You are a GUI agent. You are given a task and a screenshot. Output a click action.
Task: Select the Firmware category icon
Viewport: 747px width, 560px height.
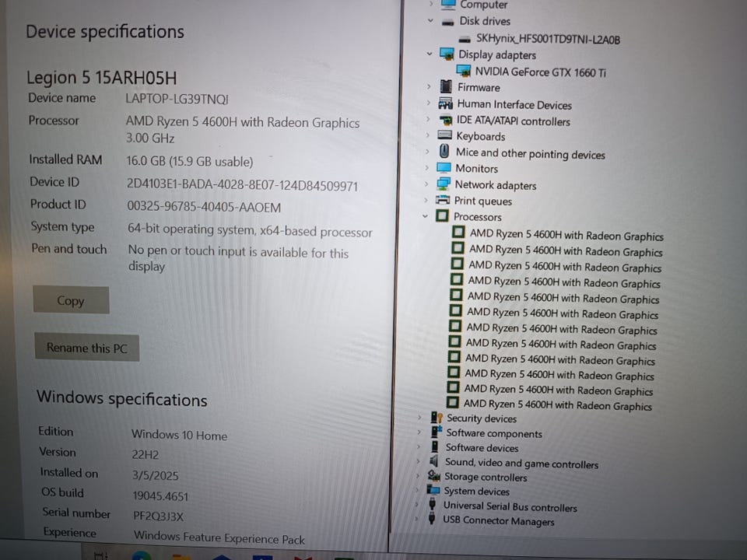point(446,86)
